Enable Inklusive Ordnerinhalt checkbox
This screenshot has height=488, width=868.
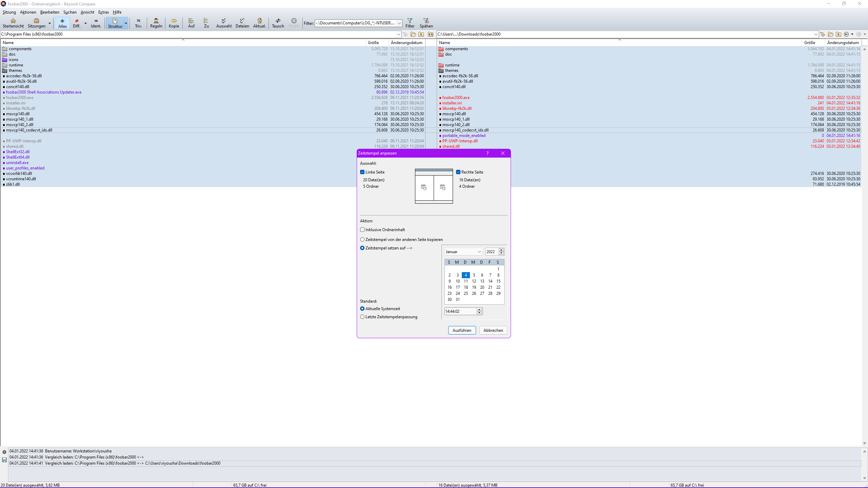(362, 230)
